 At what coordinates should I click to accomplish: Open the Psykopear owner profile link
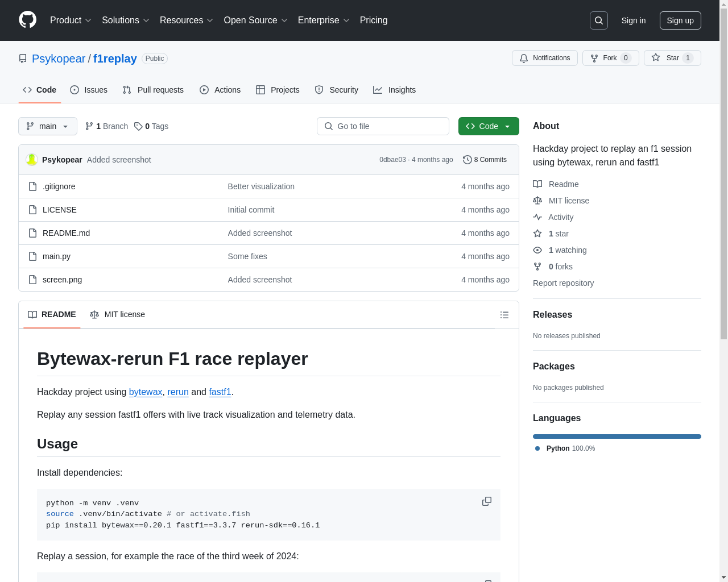(59, 59)
